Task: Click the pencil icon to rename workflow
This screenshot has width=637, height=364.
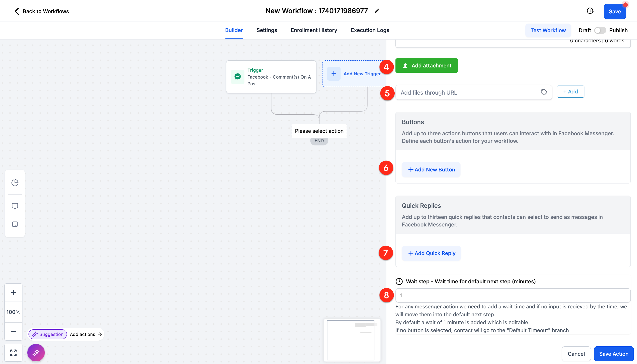Action: coord(377,11)
